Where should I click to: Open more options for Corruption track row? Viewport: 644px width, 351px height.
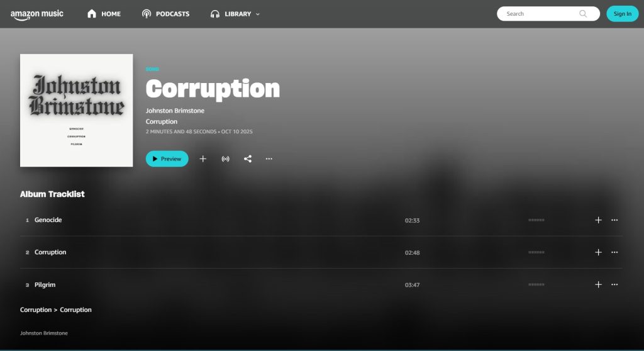[614, 252]
